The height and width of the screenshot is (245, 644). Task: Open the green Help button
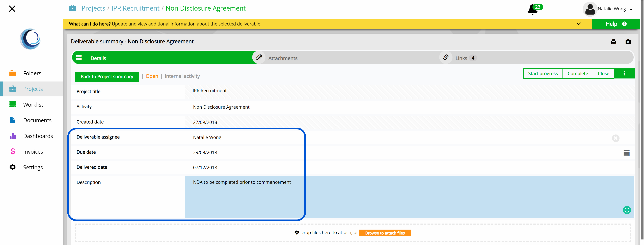pyautogui.click(x=616, y=24)
